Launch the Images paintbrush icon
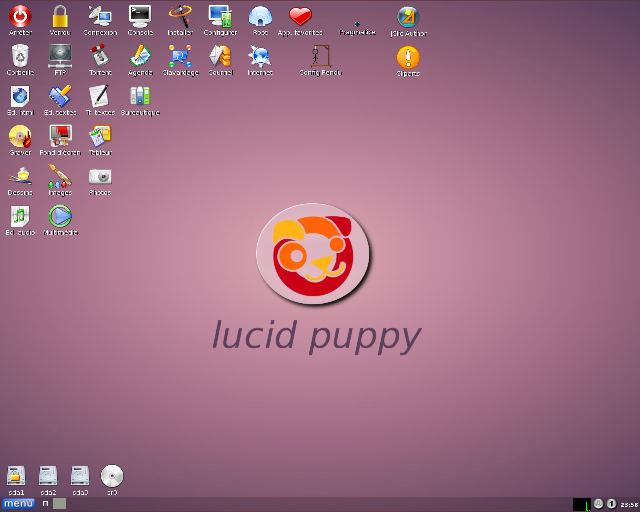The width and height of the screenshot is (640, 512). (x=60, y=176)
